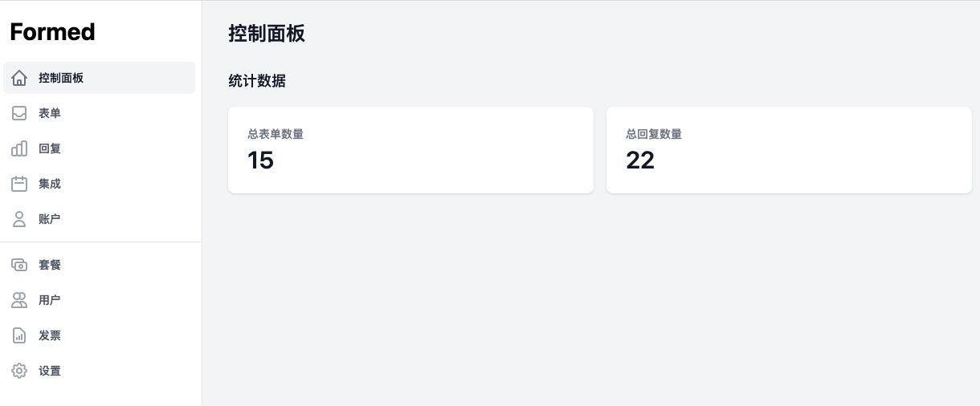Click the inbox icon beside 表单
The height and width of the screenshot is (406, 980).
tap(20, 114)
